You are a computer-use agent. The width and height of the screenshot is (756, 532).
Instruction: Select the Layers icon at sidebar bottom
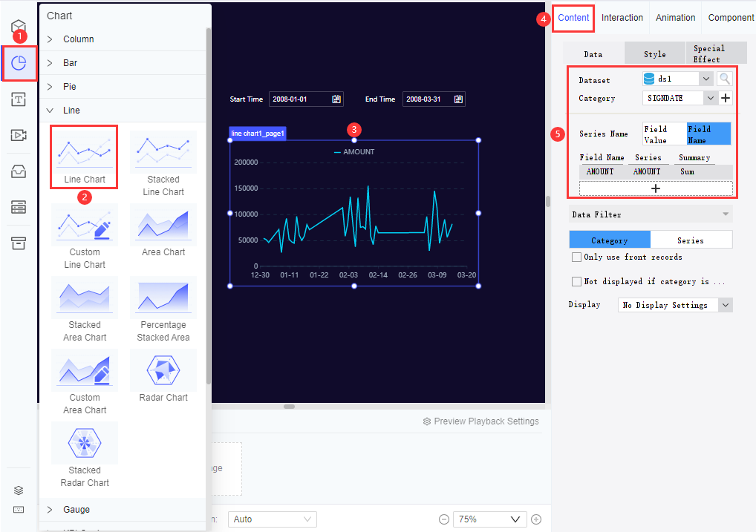[19, 490]
